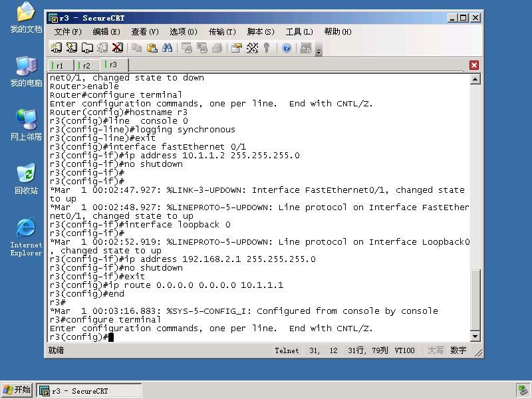Click the Paste clipboard icon

point(152,48)
